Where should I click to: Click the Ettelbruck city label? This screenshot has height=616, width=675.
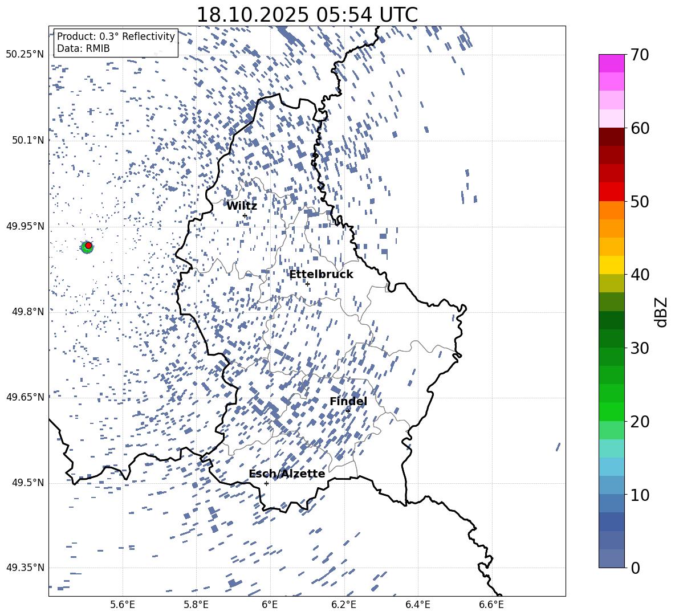321,275
